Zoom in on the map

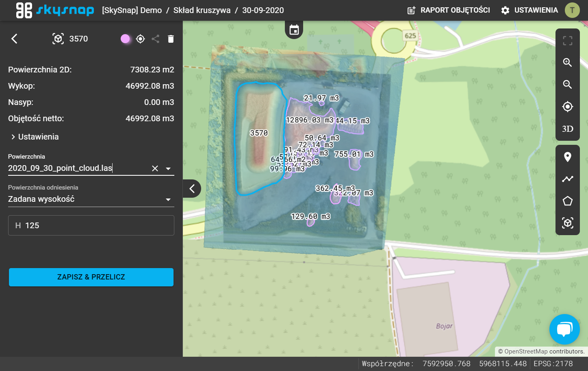568,63
